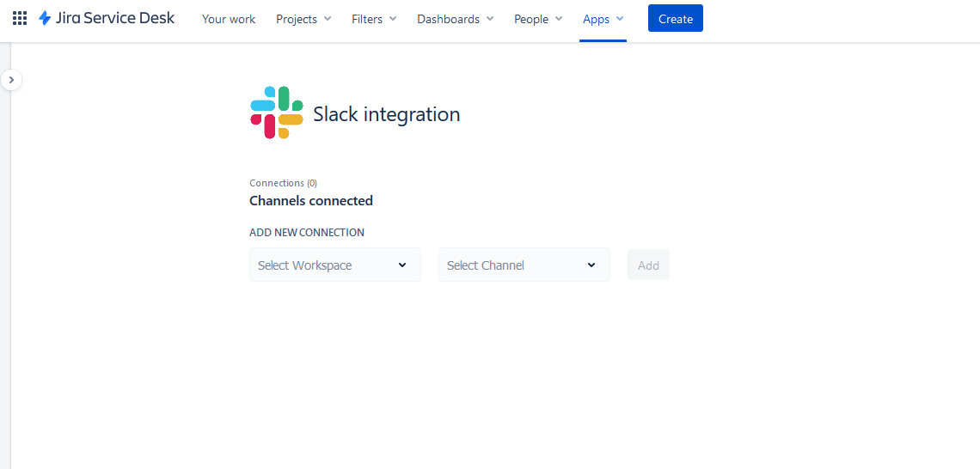Screen dimensions: 980x469
Task: Open the Select Channel dropdown
Action: [524, 265]
